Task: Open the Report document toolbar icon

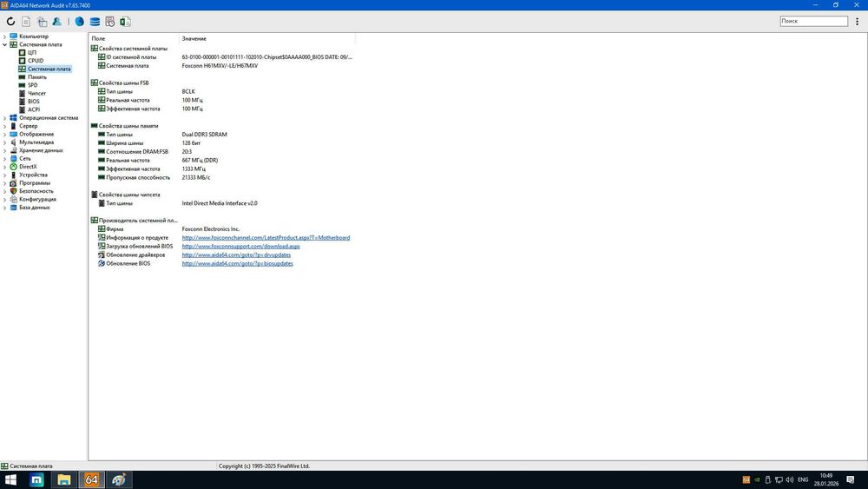Action: (26, 22)
